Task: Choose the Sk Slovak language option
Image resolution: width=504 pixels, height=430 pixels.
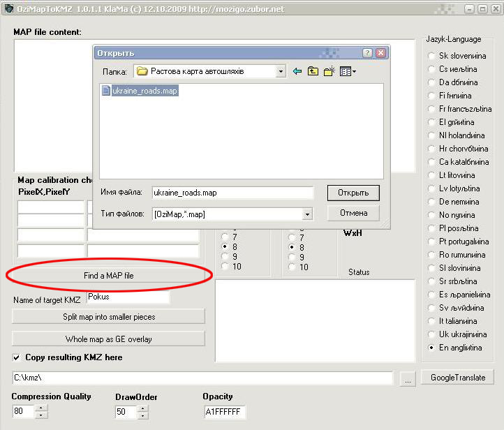Action: coord(433,56)
